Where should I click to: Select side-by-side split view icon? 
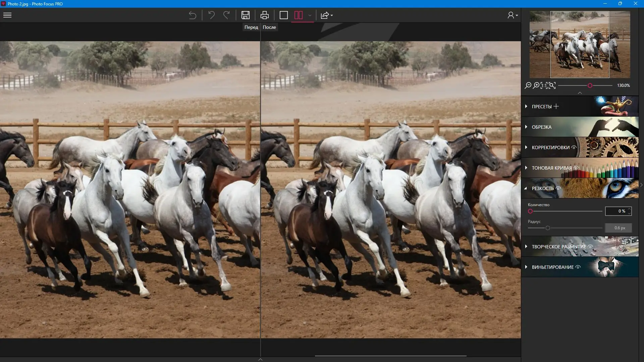pyautogui.click(x=298, y=15)
